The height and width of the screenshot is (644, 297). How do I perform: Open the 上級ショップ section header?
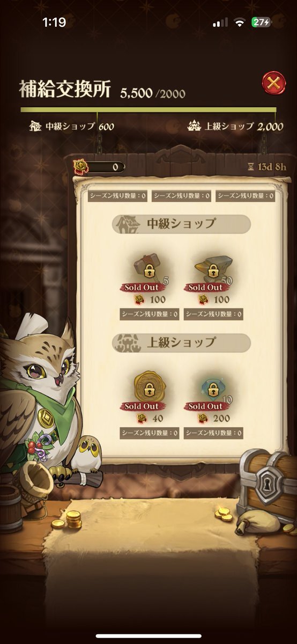pos(181,342)
